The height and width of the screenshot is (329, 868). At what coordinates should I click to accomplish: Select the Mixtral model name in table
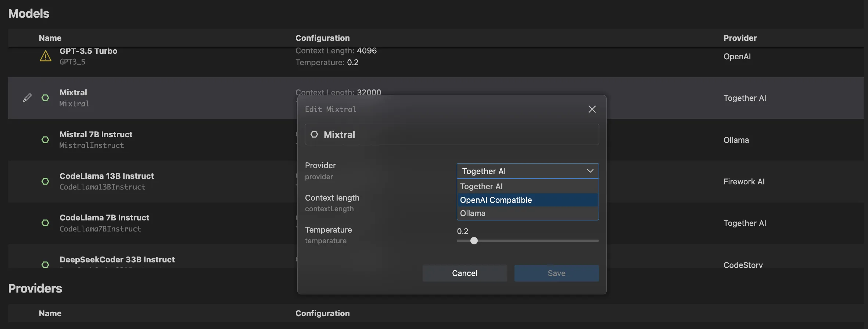[73, 92]
